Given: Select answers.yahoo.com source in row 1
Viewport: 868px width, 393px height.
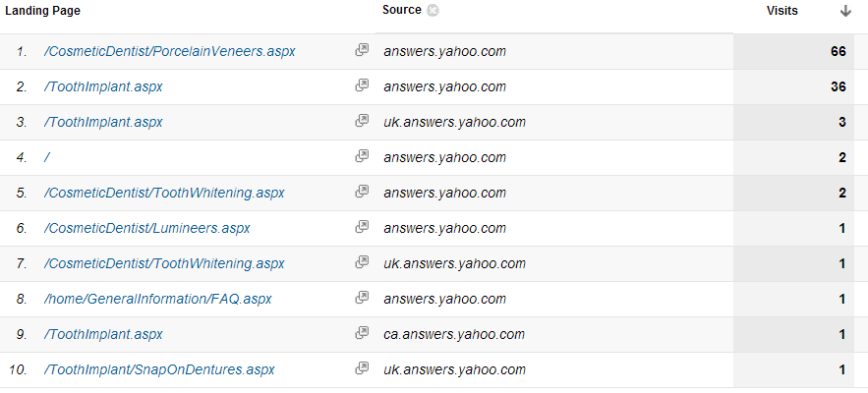Looking at the screenshot, I should [444, 51].
